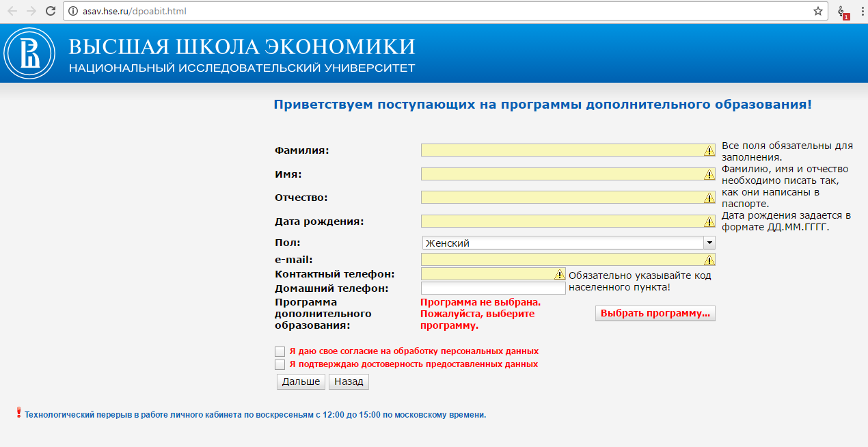Click the text Я подтверждаю достоверность предоставленных данных

tap(413, 364)
